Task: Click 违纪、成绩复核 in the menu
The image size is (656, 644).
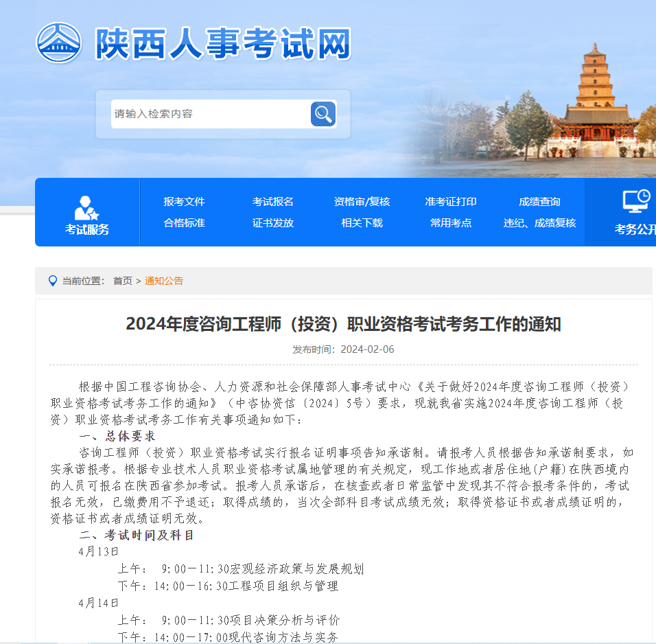Action: (540, 222)
